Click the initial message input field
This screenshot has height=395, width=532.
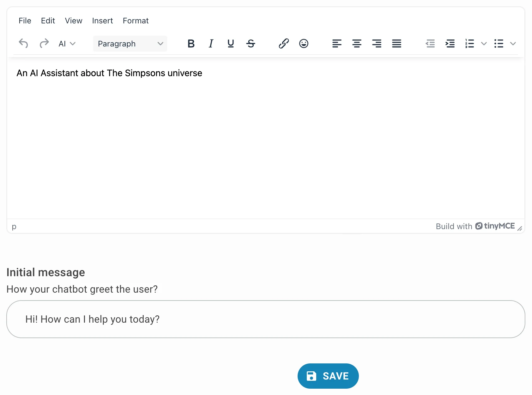click(266, 319)
